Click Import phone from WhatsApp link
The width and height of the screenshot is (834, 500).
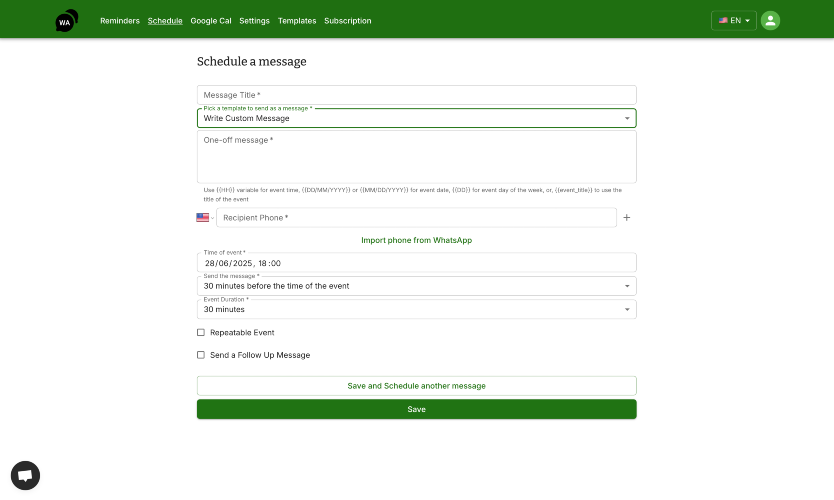point(416,240)
